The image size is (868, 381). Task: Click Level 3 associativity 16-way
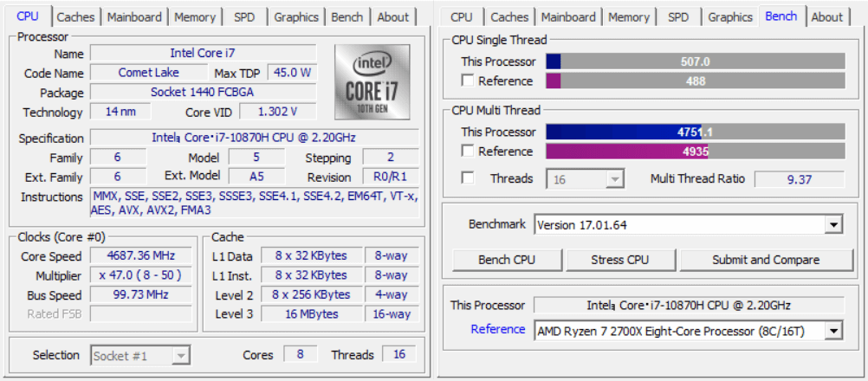coord(392,313)
